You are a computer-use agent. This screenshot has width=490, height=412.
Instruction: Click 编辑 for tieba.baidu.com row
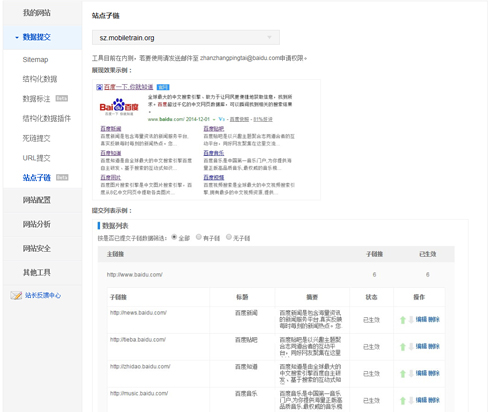[421, 346]
